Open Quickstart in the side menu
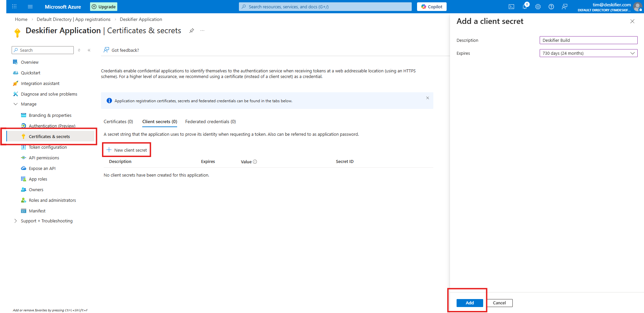 [31, 73]
